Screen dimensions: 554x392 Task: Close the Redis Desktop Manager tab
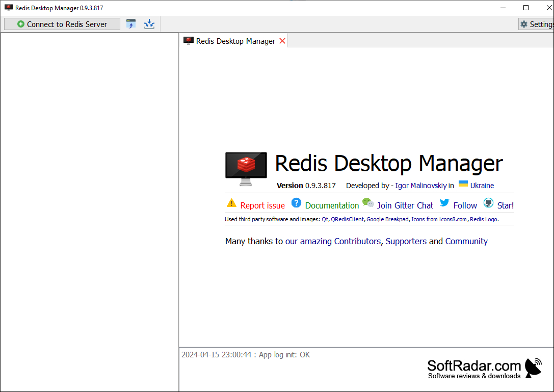(x=282, y=41)
